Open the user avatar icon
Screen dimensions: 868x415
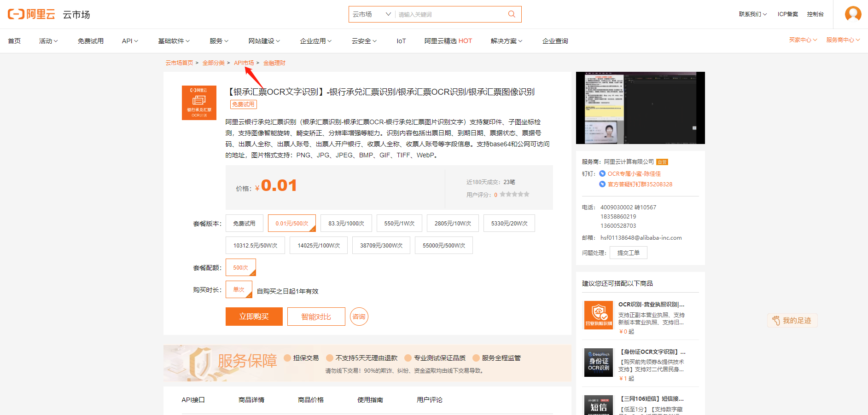click(853, 14)
